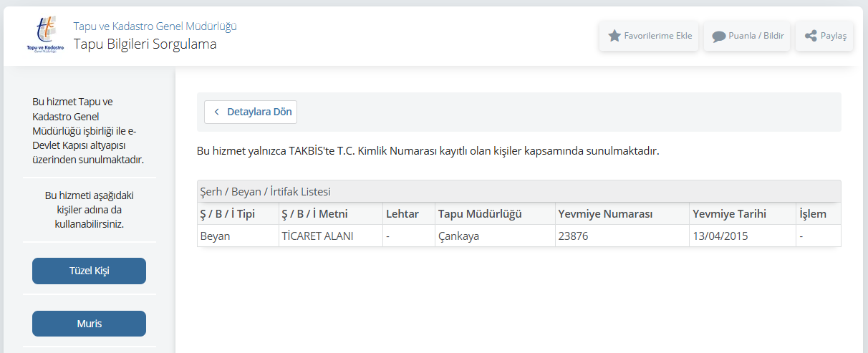The image size is (868, 353).
Task: Select the Muris button in sidebar
Action: click(x=89, y=324)
